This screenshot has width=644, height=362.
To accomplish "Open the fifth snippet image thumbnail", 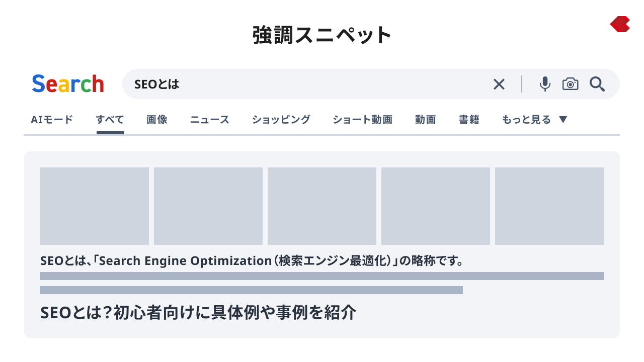I will (x=549, y=206).
